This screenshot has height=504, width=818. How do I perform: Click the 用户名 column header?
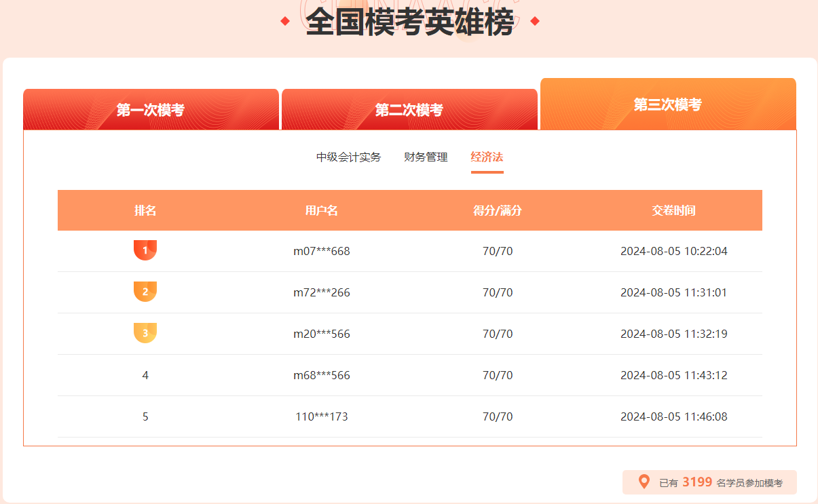pyautogui.click(x=321, y=210)
